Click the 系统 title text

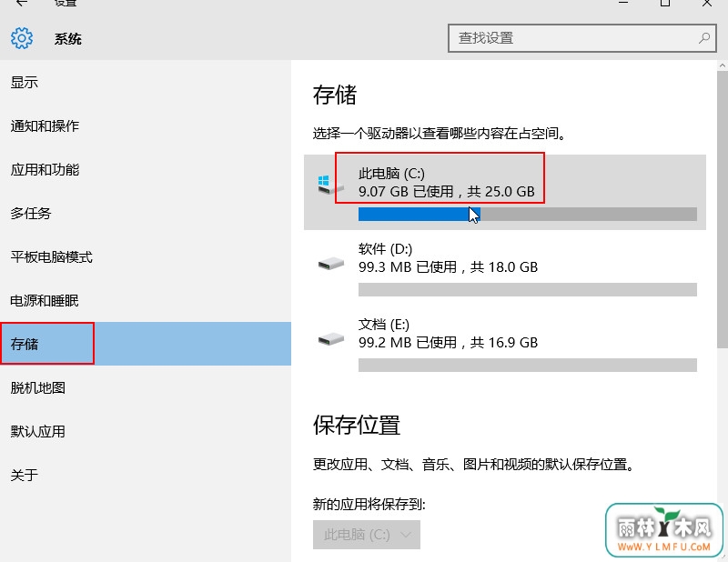point(67,38)
